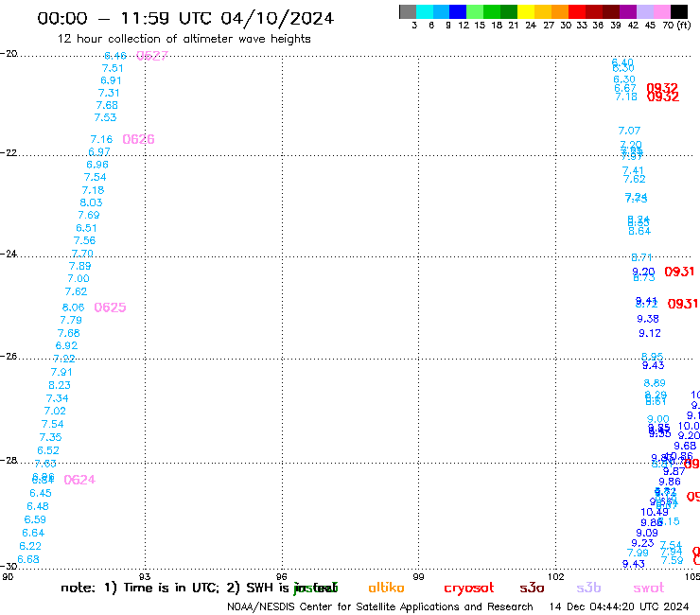
Task: Click the wave height value 7.31
Action: [x=109, y=93]
